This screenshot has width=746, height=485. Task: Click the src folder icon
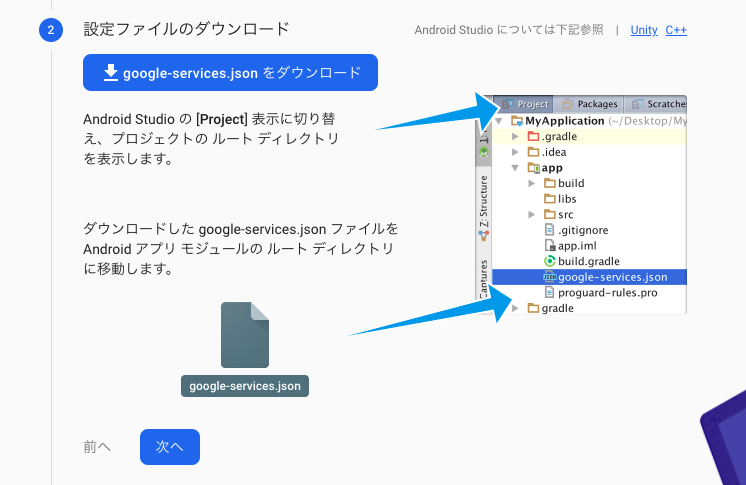pos(550,215)
